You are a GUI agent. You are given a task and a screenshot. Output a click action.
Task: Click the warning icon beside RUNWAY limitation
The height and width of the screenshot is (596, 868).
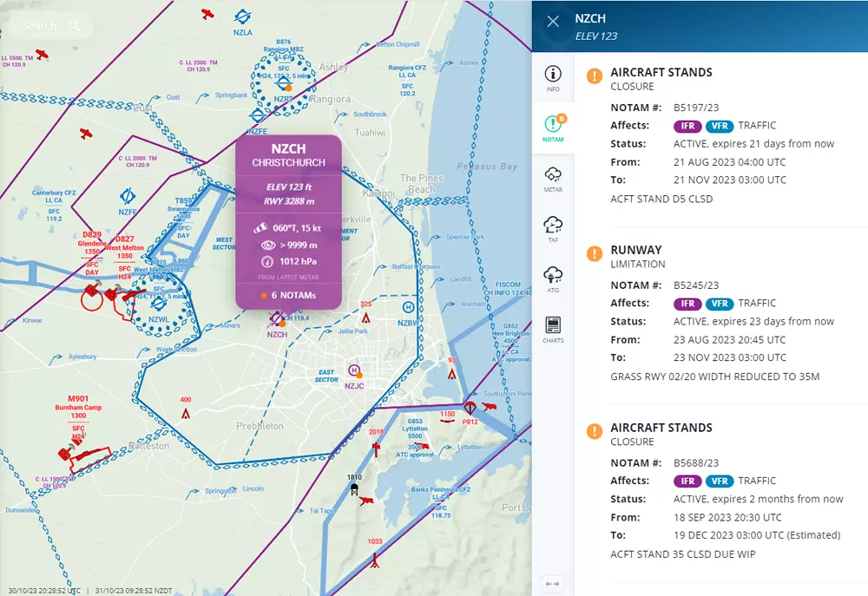click(594, 253)
